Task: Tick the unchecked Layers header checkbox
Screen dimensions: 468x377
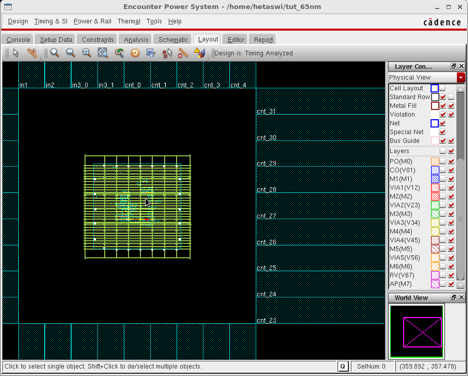Action: tap(443, 151)
